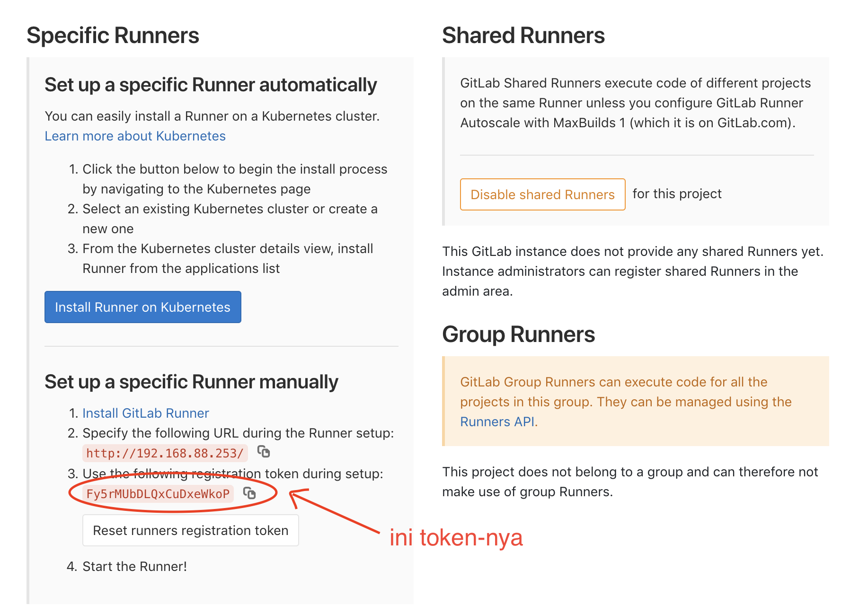This screenshot has width=868, height=614.
Task: Click Reset runners registration token button
Action: coord(191,530)
